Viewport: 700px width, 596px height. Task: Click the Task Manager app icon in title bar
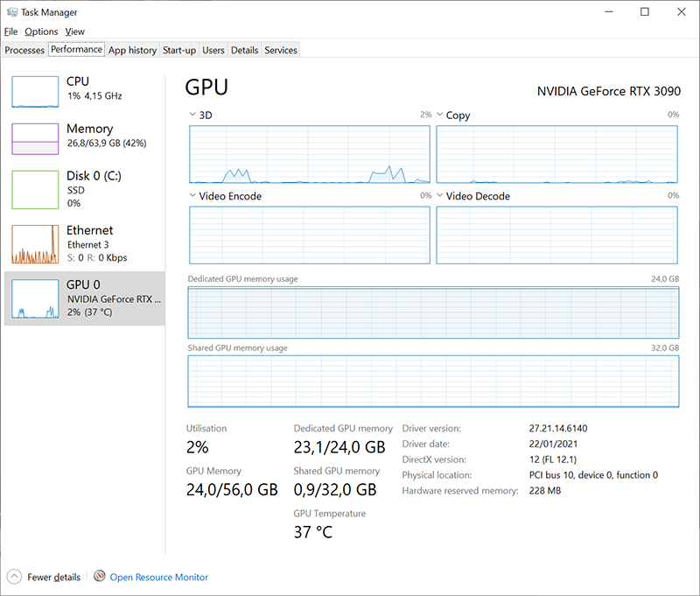pos(12,12)
